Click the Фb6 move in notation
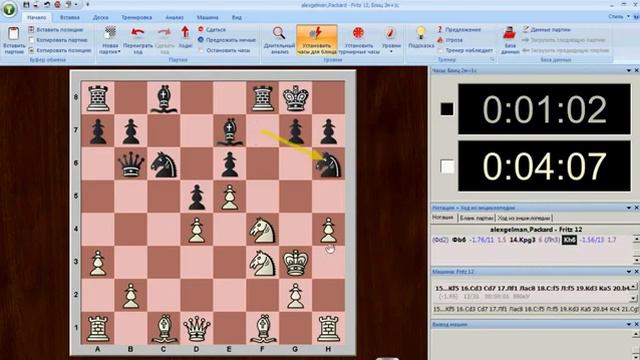This screenshot has height=360, width=640. [459, 240]
